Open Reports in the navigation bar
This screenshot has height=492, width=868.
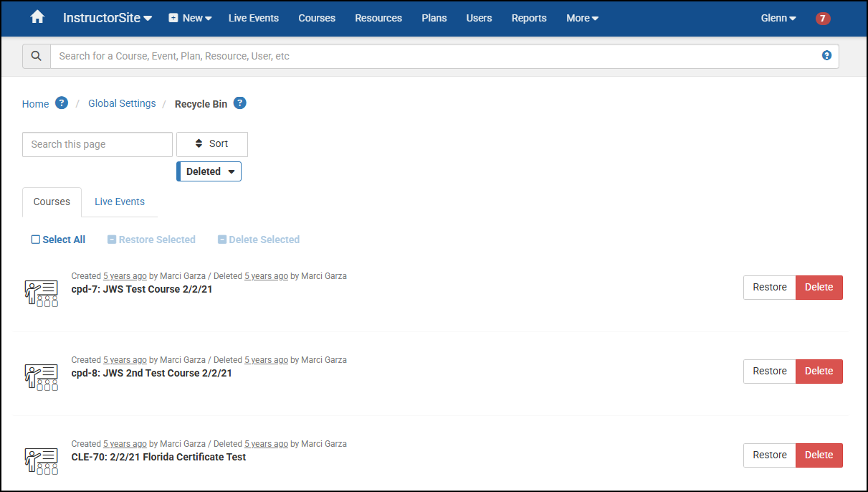point(529,18)
